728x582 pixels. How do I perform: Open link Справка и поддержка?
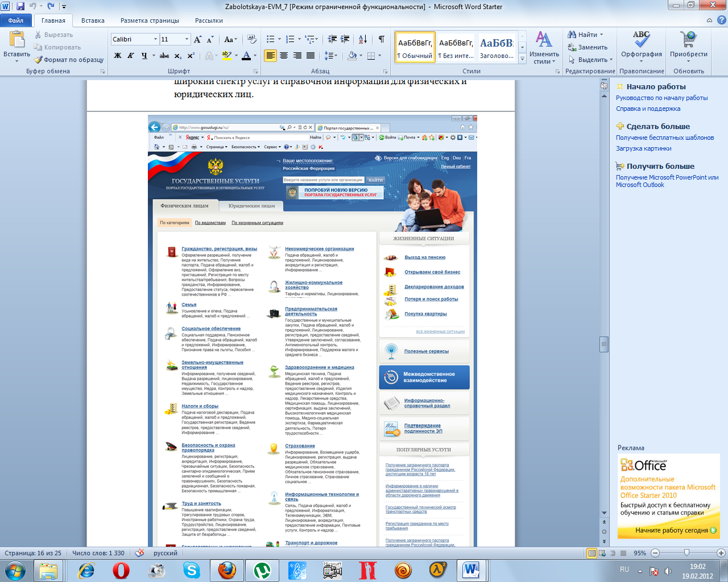click(x=648, y=109)
